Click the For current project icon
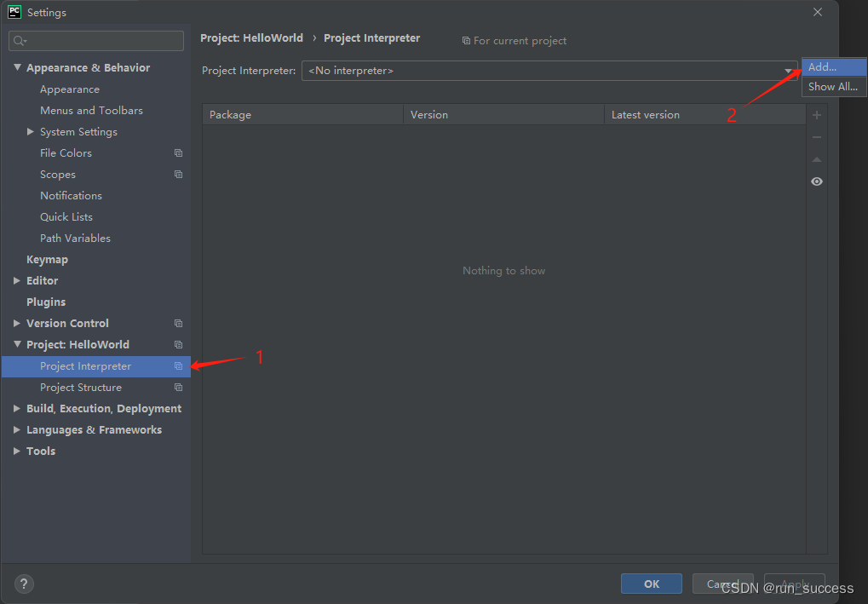The width and height of the screenshot is (868, 604). (x=466, y=41)
